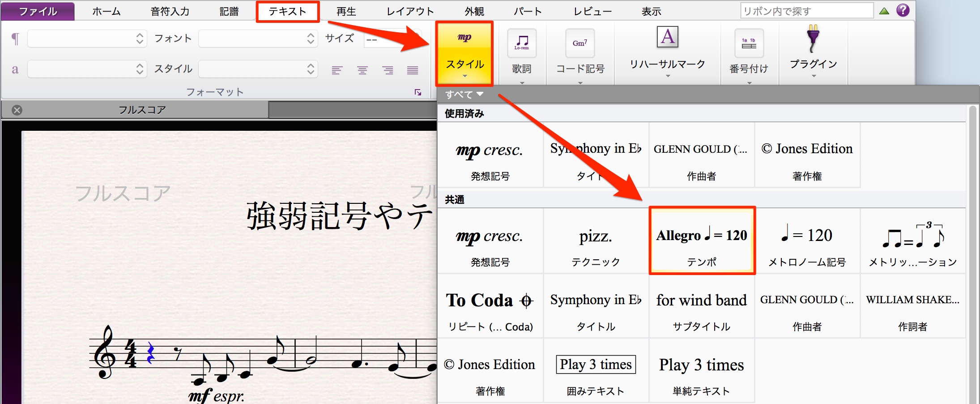Viewport: 980px width, 404px height.
Task: Click the 番号付け numbering icon
Action: 749,43
